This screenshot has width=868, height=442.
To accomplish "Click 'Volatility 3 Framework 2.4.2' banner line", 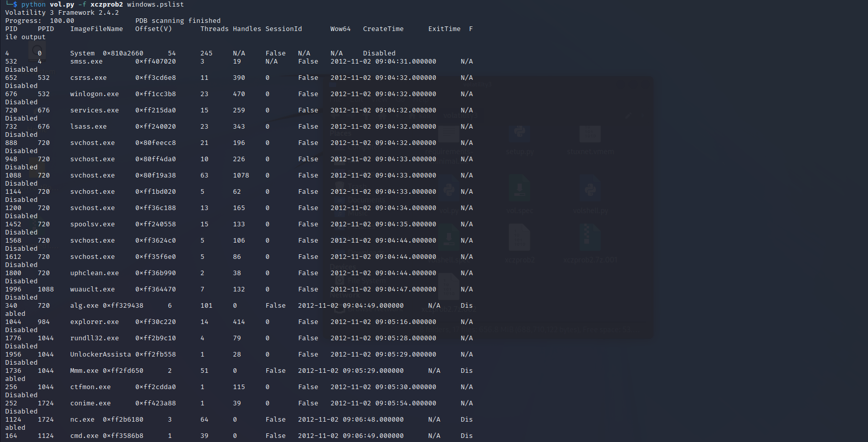I will tap(62, 13).
